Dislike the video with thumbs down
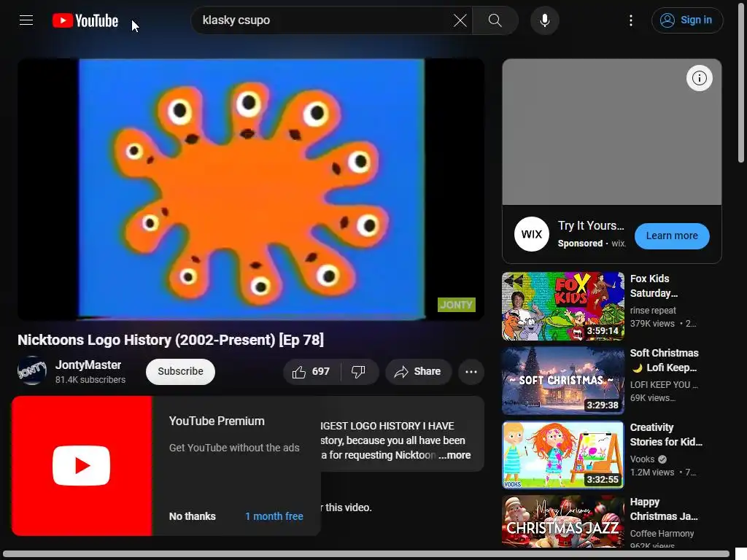Screen dimensions: 747x560 [x=359, y=371]
